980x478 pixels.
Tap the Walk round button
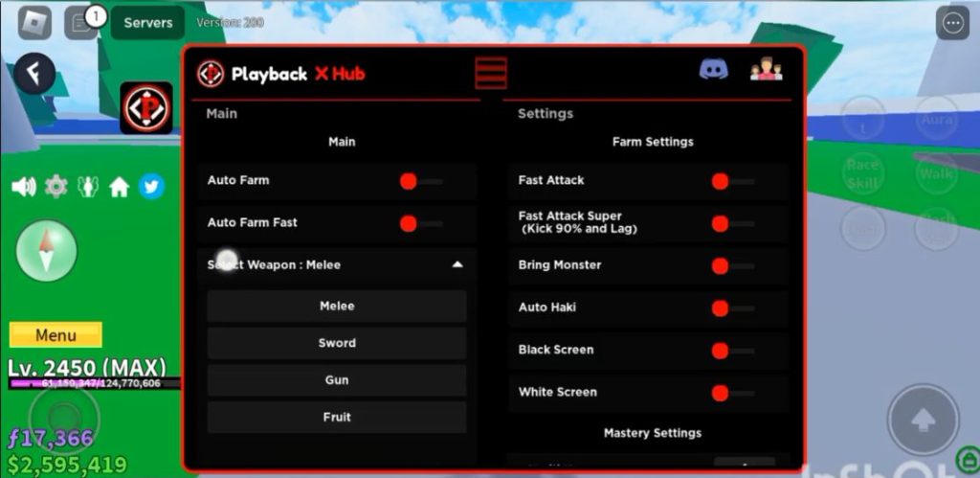pyautogui.click(x=937, y=174)
